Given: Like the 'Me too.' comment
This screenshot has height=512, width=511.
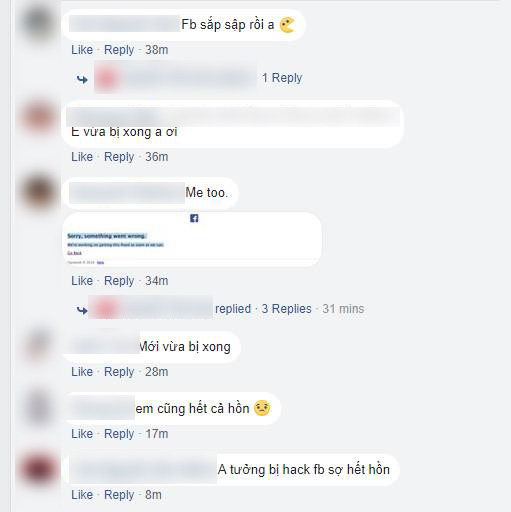Looking at the screenshot, I should click(x=82, y=281).
